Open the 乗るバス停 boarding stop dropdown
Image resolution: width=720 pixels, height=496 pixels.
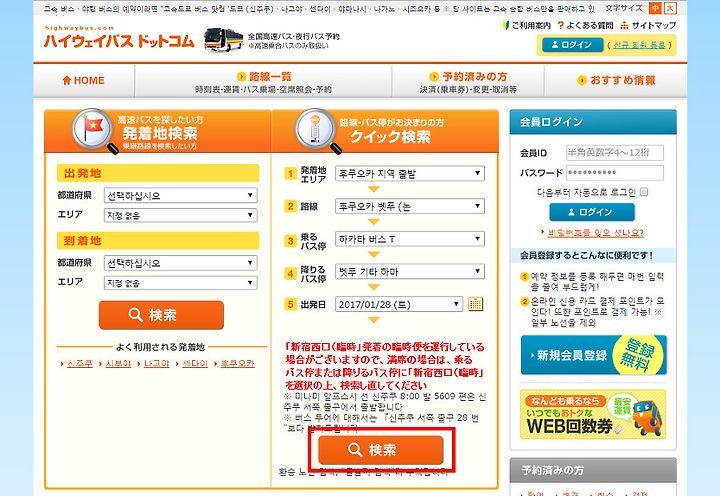pos(410,239)
